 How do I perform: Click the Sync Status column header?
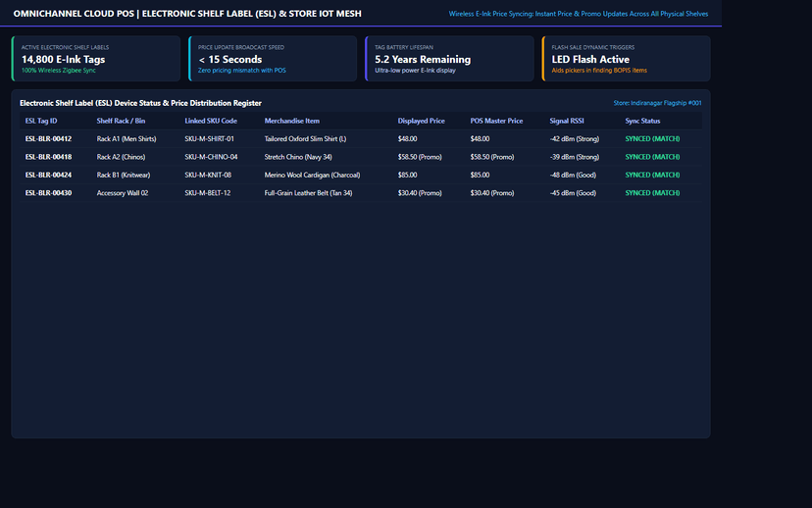tap(642, 121)
